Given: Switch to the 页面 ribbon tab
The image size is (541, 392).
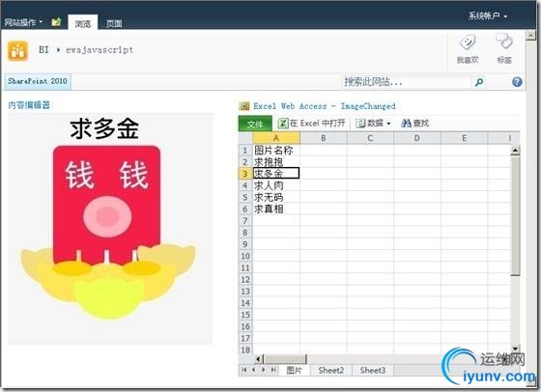Looking at the screenshot, I should [114, 23].
